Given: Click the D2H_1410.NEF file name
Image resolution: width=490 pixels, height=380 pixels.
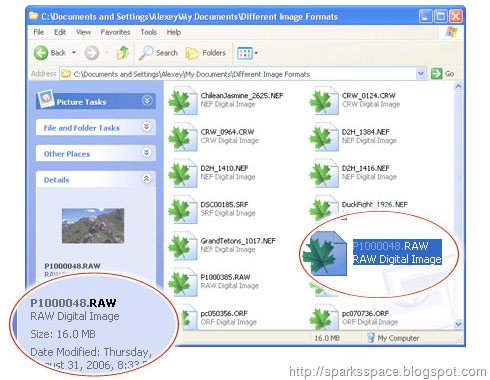Looking at the screenshot, I should pos(224,168).
